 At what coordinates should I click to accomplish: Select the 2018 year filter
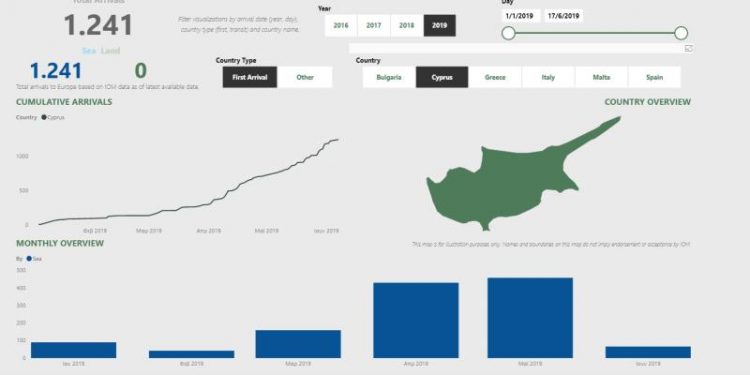pos(407,26)
